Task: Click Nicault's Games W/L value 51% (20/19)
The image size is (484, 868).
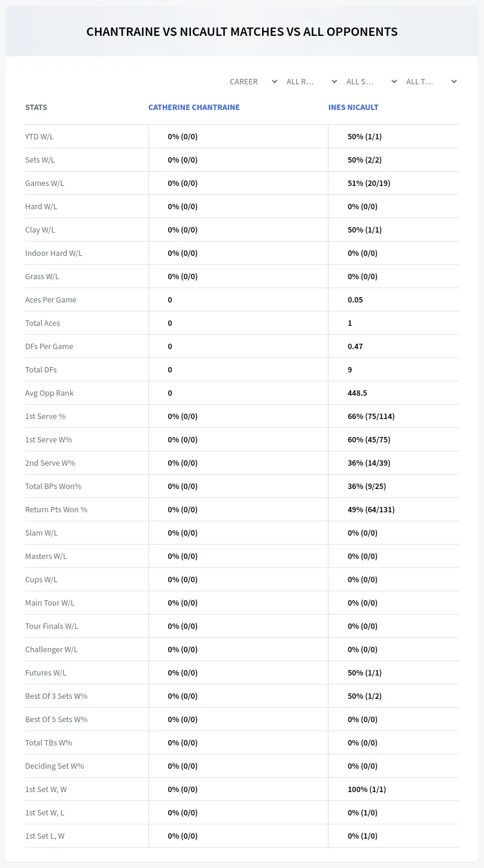Action: 369,183
